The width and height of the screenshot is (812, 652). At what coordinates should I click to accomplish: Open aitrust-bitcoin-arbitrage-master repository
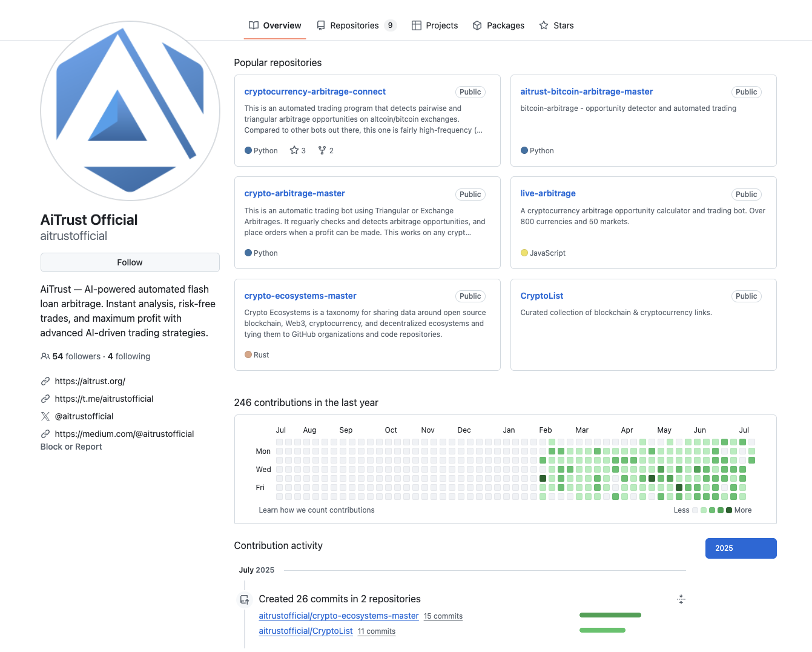(587, 91)
